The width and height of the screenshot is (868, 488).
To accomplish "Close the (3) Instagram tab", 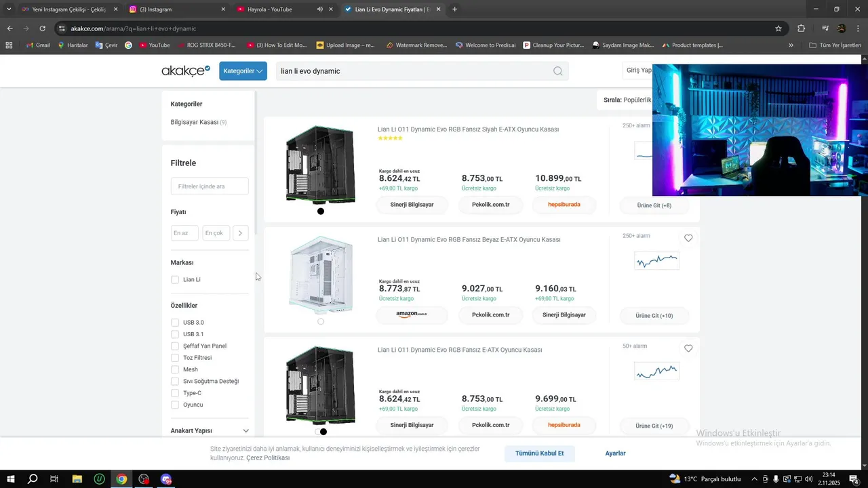I will (x=223, y=9).
